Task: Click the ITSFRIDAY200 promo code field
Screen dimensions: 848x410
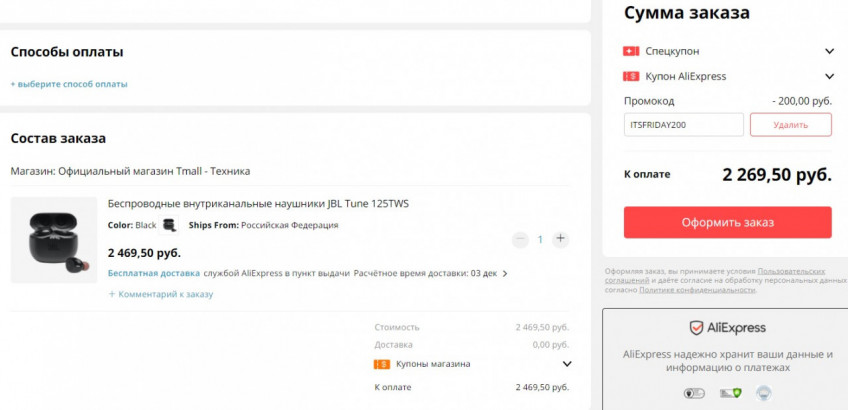Action: (684, 125)
